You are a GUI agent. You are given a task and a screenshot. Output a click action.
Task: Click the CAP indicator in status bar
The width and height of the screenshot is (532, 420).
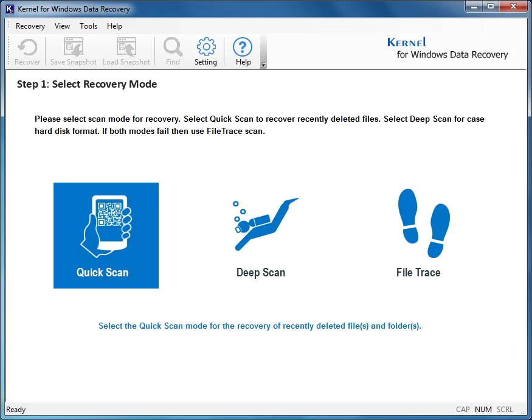463,410
